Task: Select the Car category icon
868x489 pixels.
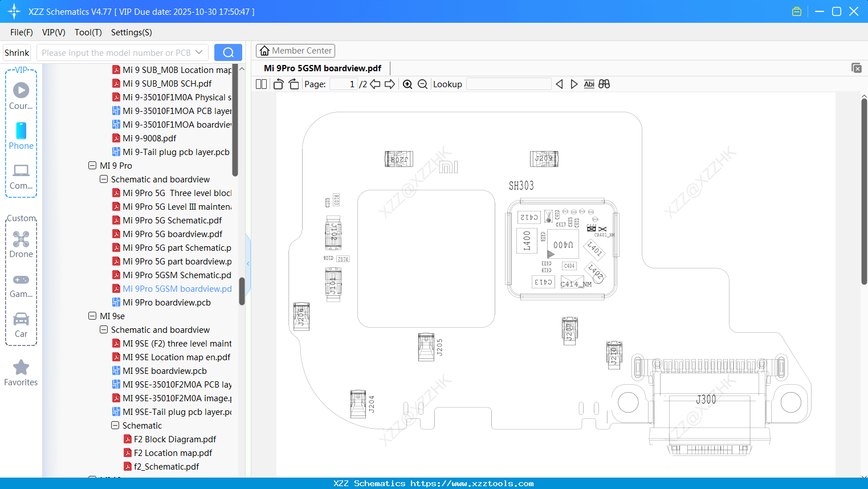Action: (21, 325)
